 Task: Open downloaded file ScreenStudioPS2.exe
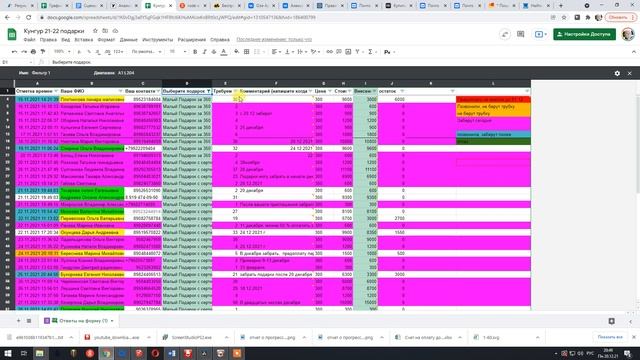click(198, 338)
